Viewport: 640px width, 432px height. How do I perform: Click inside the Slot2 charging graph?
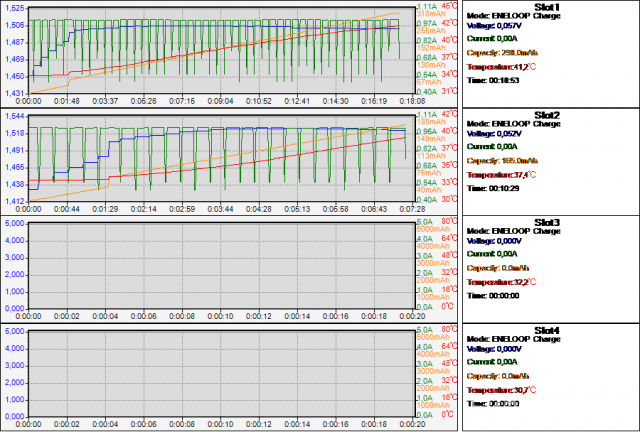tap(222, 158)
